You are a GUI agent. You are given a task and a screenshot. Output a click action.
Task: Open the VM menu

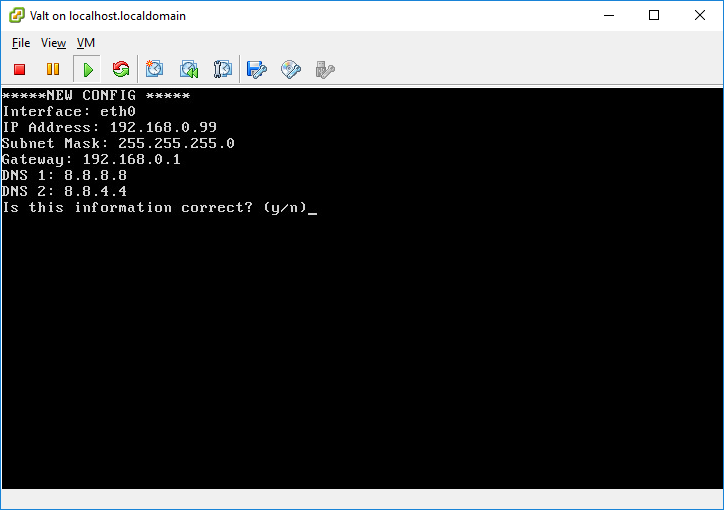pos(86,43)
